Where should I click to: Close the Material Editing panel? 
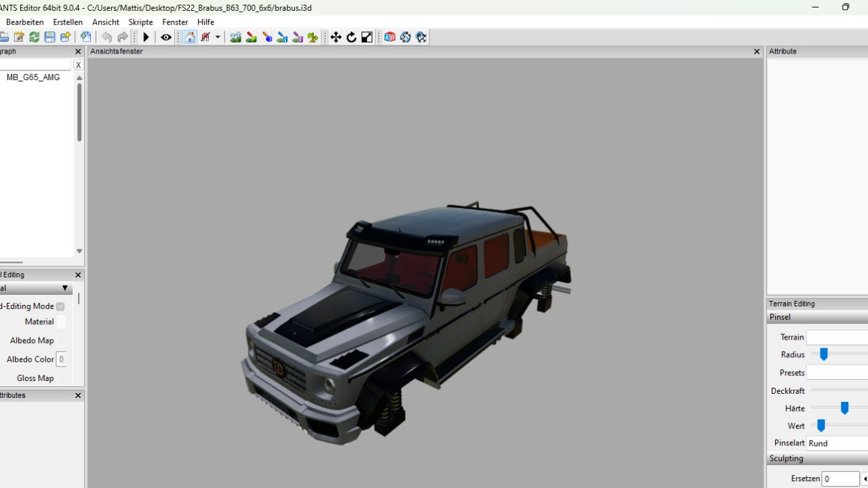[x=77, y=275]
